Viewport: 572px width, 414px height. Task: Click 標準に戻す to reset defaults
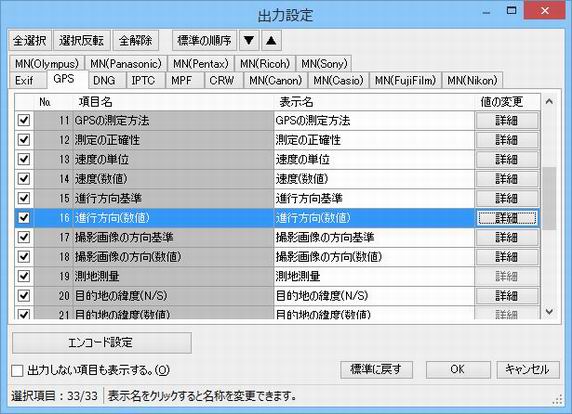(x=376, y=369)
